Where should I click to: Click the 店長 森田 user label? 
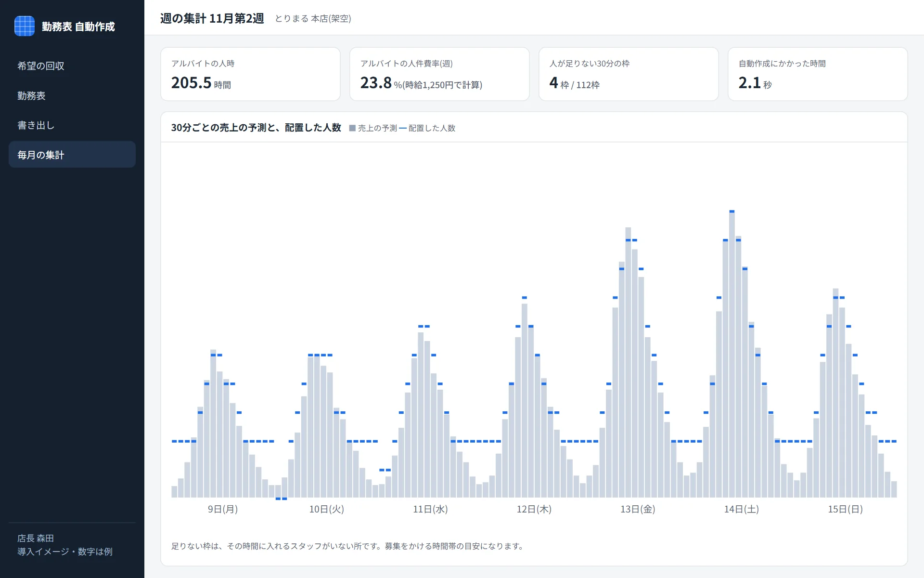pos(36,538)
